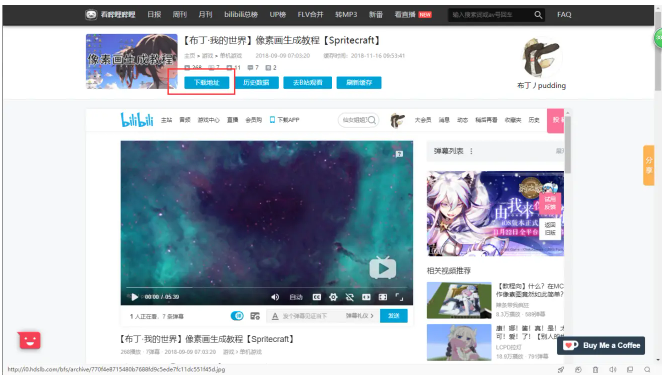The image size is (663, 378).
Task: Click the 刷新缓存 button
Action: [359, 82]
